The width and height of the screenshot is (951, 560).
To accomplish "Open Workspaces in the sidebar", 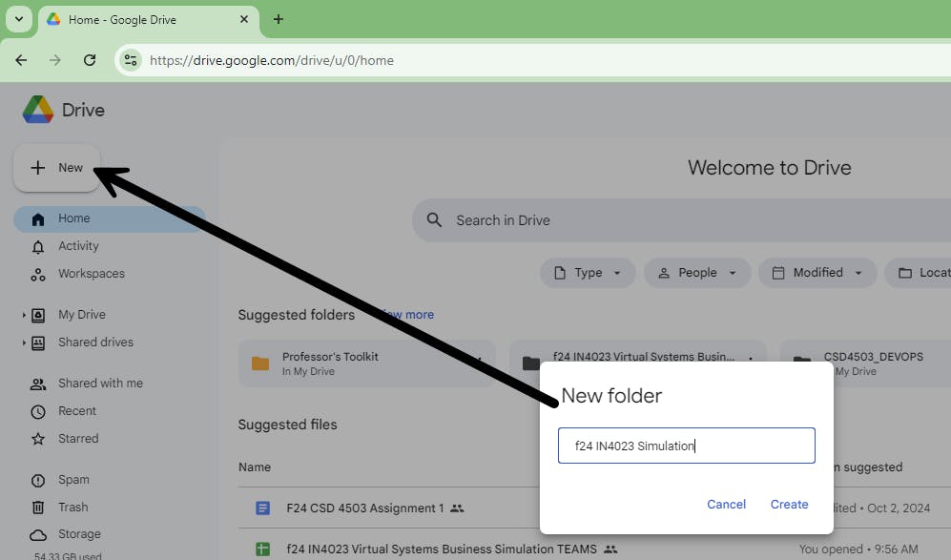I will coord(92,274).
